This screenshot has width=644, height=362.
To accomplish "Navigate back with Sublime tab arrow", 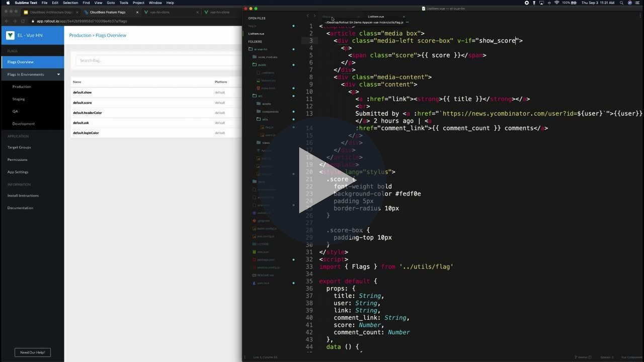I will (x=308, y=16).
